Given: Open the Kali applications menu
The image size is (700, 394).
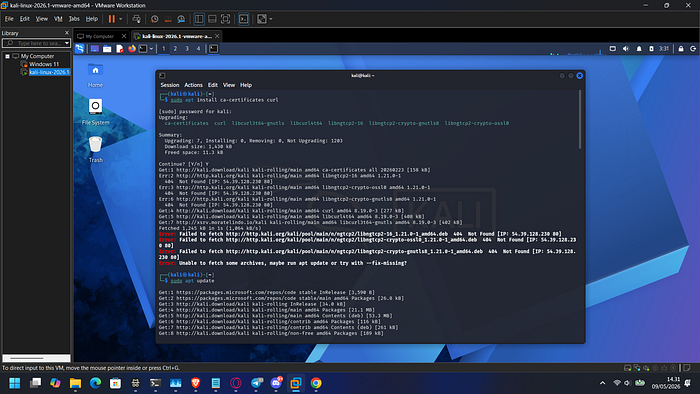Looking at the screenshot, I should [x=79, y=49].
